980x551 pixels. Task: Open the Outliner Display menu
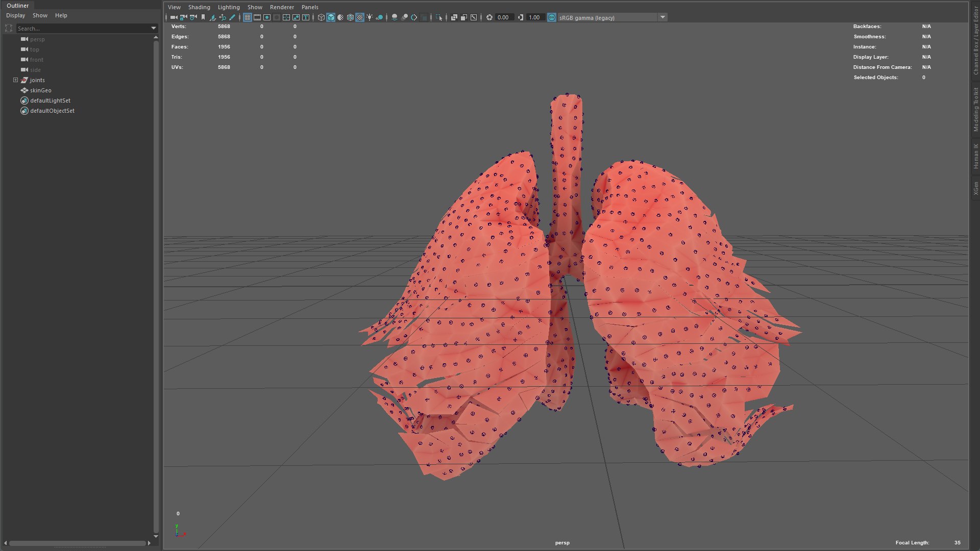tap(15, 15)
